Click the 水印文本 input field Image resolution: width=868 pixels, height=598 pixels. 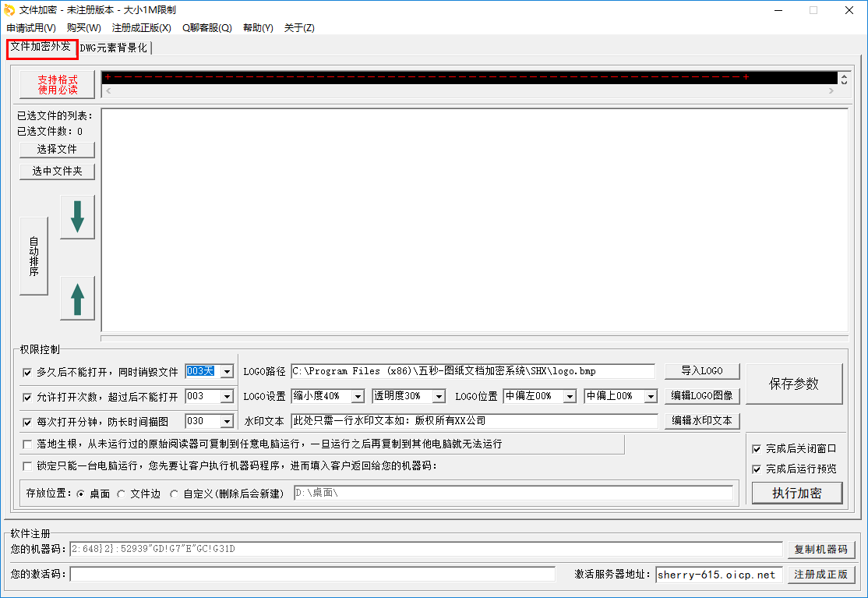pyautogui.click(x=475, y=421)
